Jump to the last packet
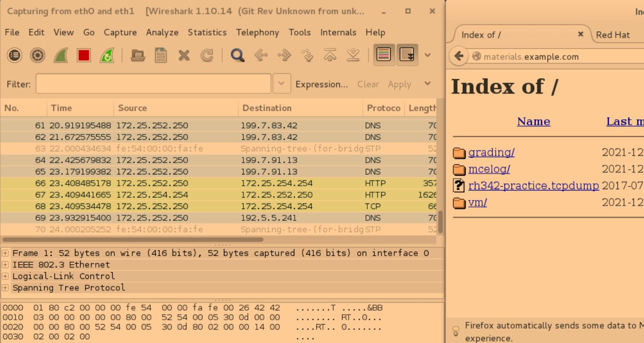 [x=353, y=55]
